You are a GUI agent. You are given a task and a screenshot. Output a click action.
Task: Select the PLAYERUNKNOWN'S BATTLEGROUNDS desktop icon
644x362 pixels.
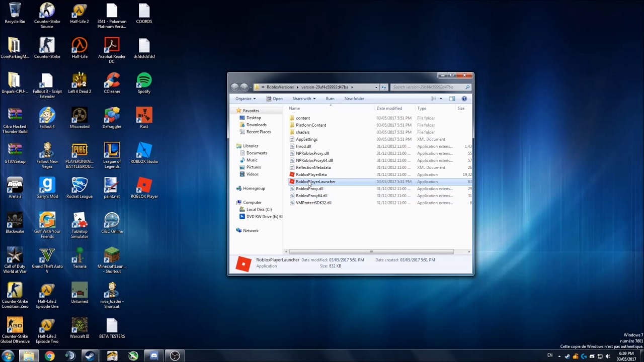click(x=79, y=155)
